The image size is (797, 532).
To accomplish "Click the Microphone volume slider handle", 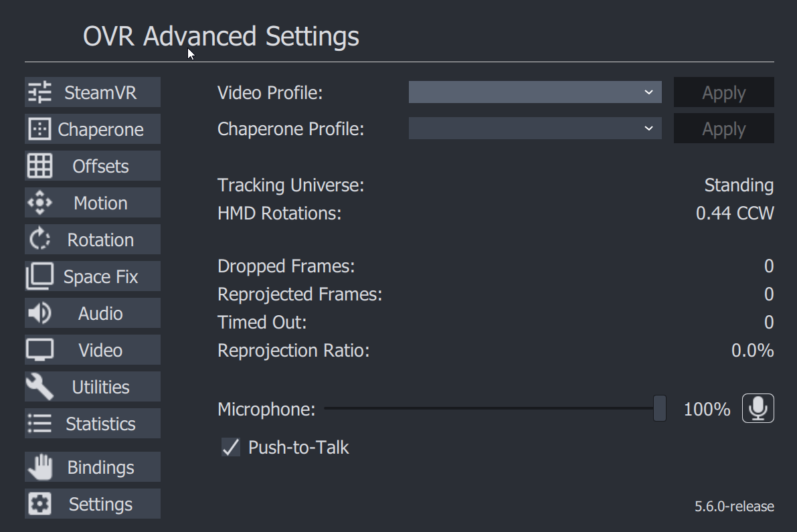I will click(660, 408).
